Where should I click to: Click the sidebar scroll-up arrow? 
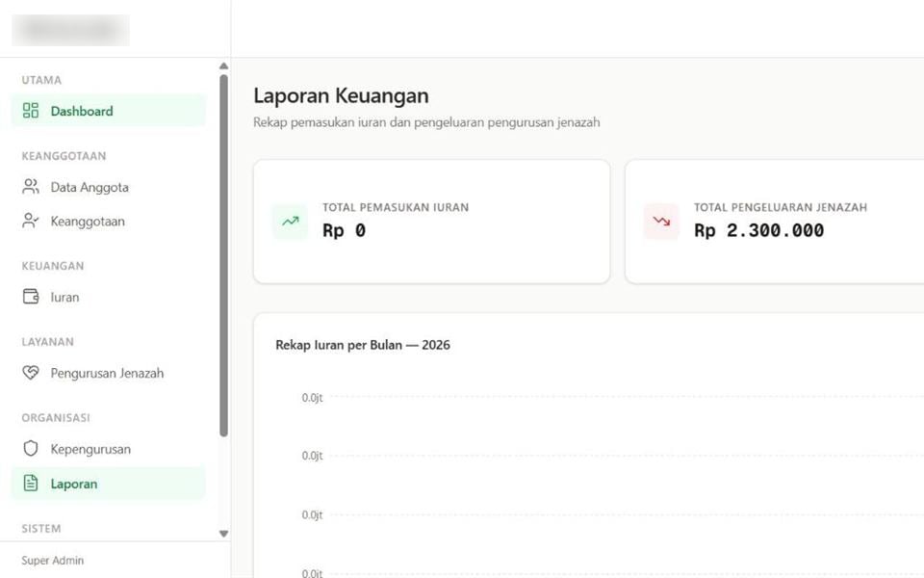pyautogui.click(x=223, y=66)
